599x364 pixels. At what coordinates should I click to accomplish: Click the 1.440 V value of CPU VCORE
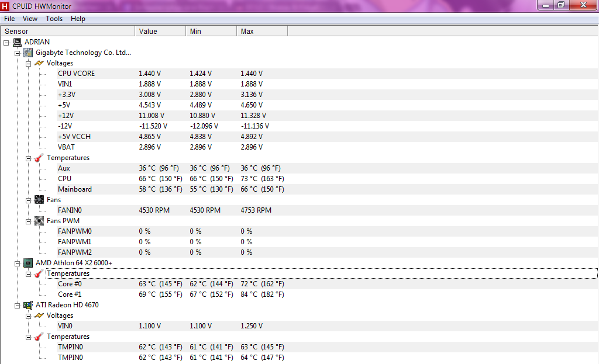pos(150,74)
